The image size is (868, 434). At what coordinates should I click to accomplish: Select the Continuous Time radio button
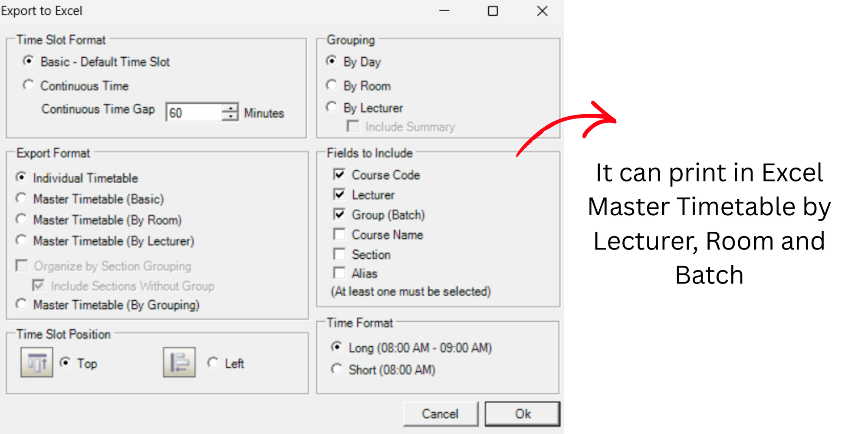point(28,85)
